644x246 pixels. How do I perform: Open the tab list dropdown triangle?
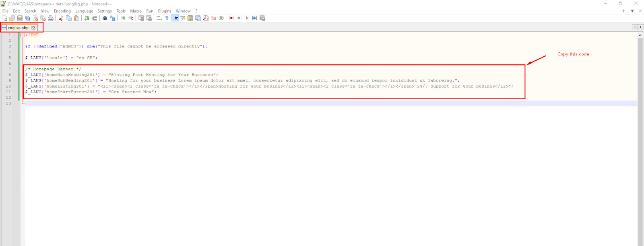click(632, 11)
